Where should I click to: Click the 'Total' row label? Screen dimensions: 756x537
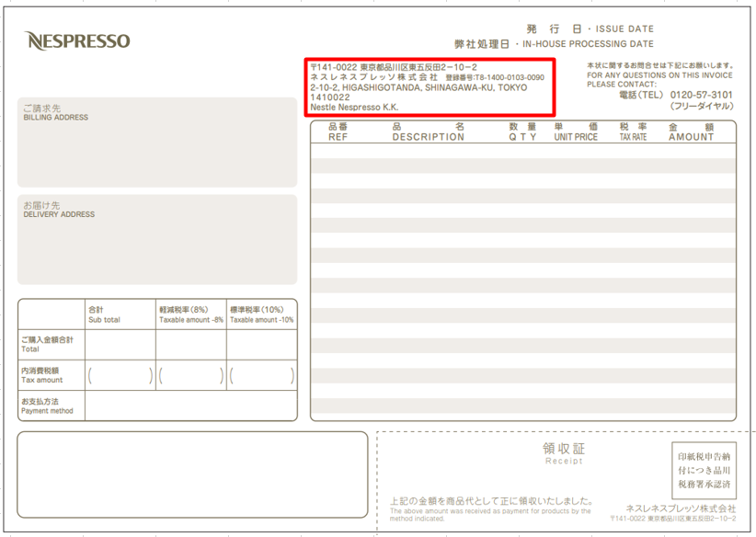(30, 349)
